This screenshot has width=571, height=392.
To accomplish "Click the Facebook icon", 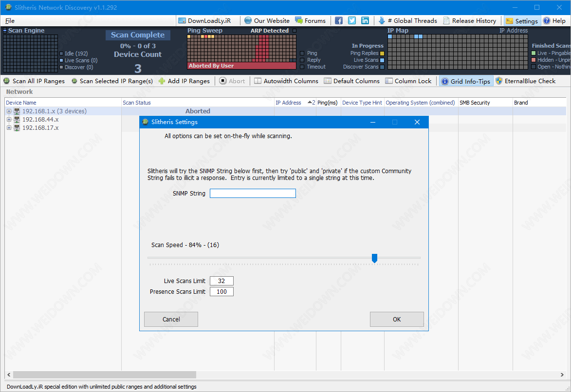I will tap(339, 21).
